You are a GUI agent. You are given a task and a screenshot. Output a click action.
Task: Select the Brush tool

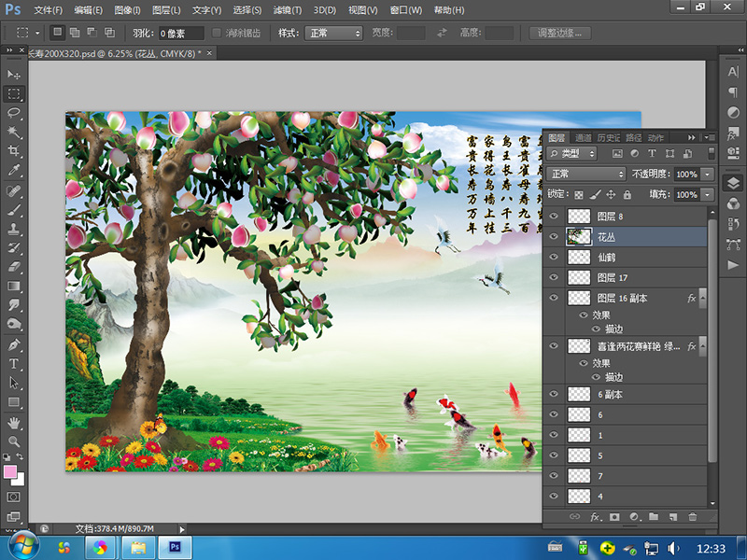coord(13,209)
